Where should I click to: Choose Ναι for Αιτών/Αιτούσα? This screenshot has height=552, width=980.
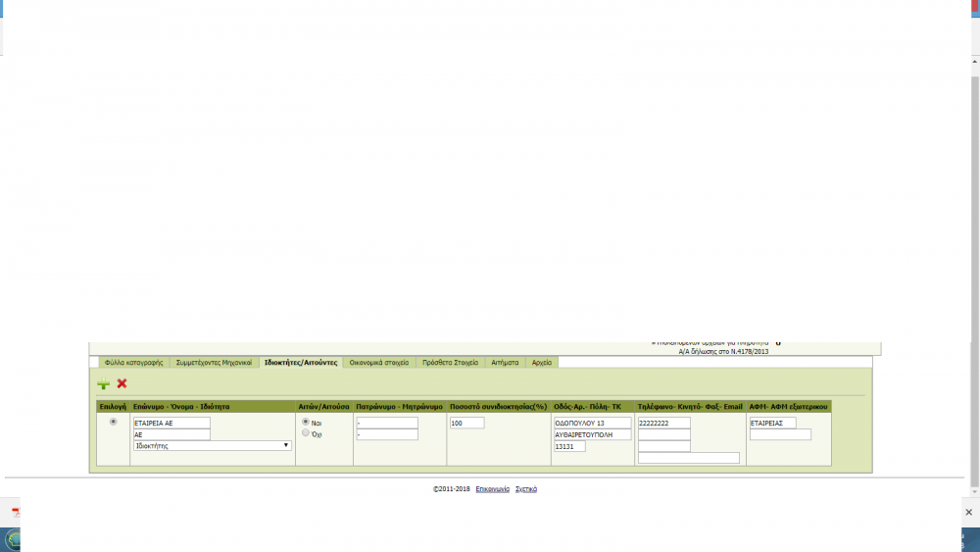pyautogui.click(x=306, y=422)
